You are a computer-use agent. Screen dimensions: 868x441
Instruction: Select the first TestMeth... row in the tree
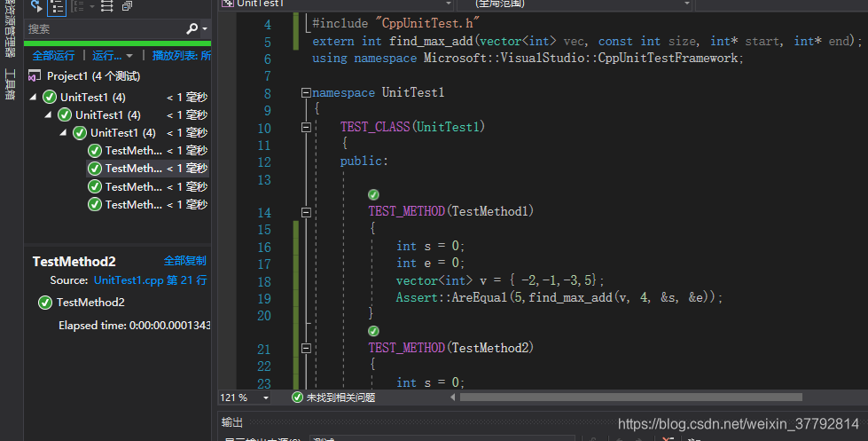[x=148, y=151]
